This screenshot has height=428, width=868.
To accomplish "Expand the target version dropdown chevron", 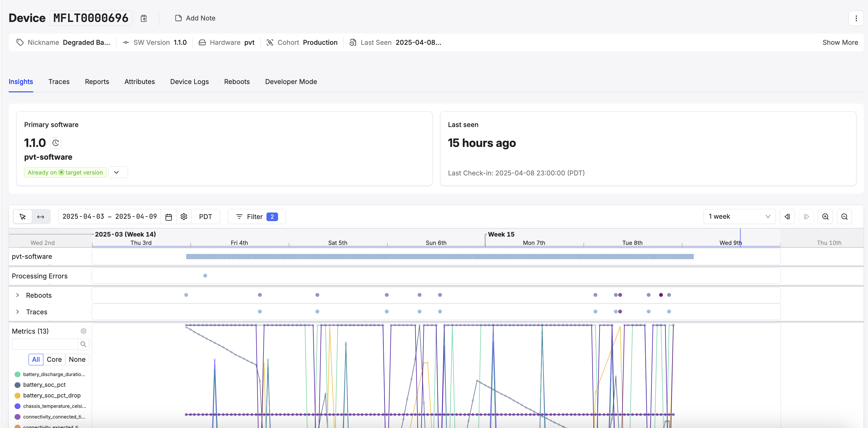I will tap(116, 172).
